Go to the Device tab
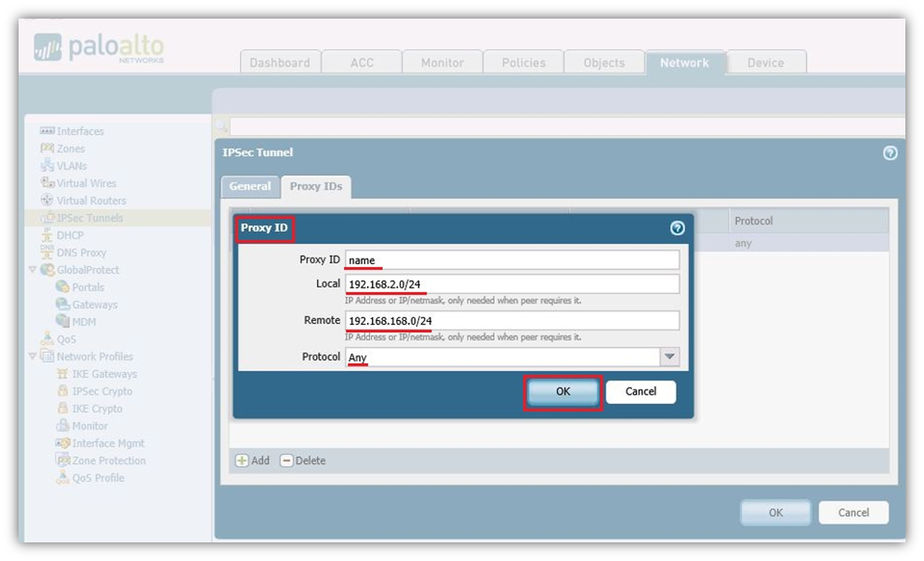The height and width of the screenshot is (561, 924). 765,62
